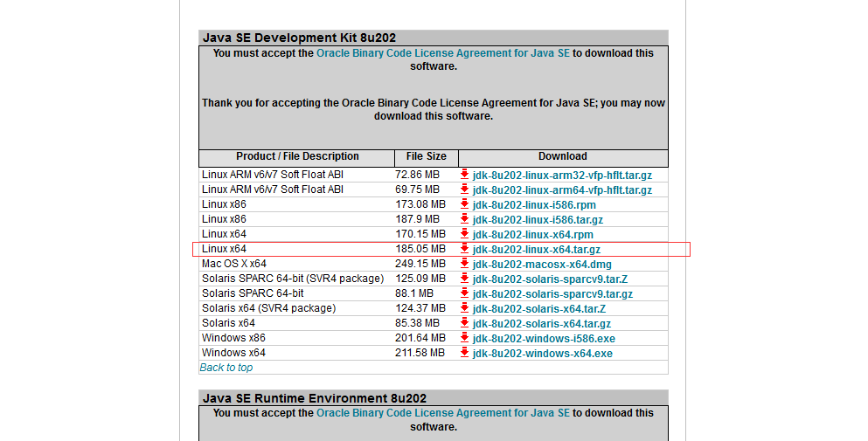The image size is (868, 441).
Task: Click the download arrow beside jdk-8u202-linux-x64.tar.gz
Action: tap(464, 248)
